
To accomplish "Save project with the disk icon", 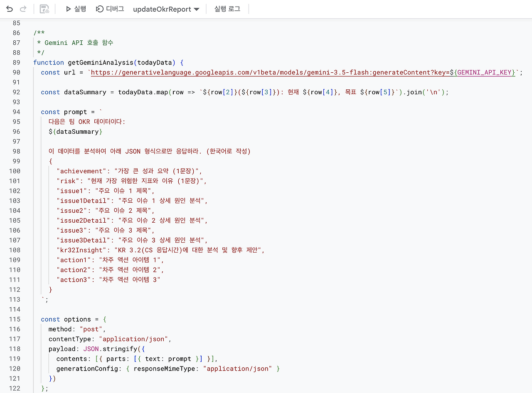I will (x=44, y=9).
